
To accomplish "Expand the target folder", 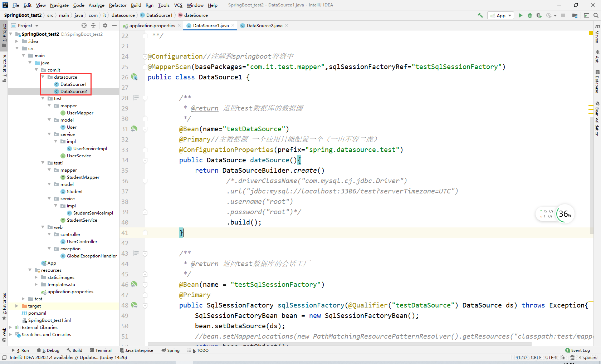I will 17,306.
